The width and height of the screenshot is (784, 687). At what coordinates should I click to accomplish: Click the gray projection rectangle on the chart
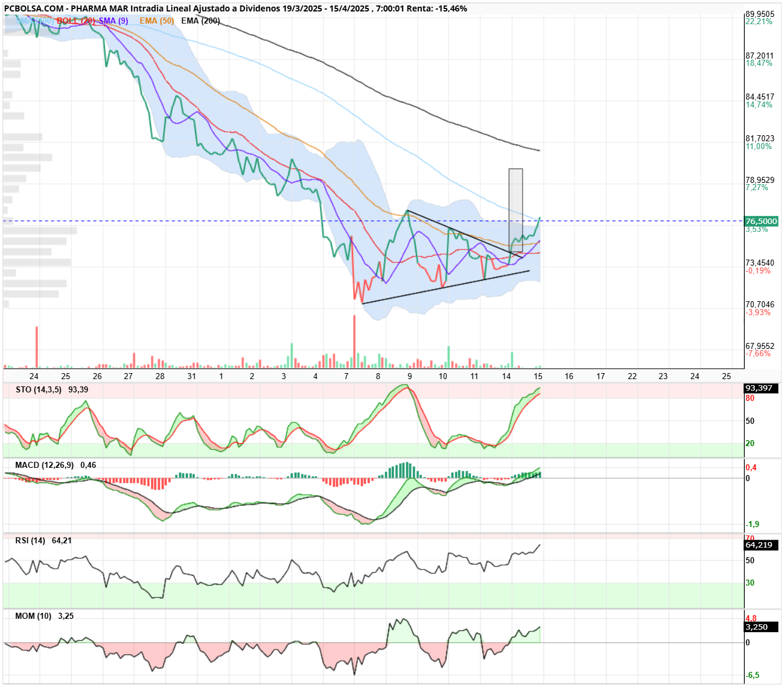pyautogui.click(x=515, y=210)
